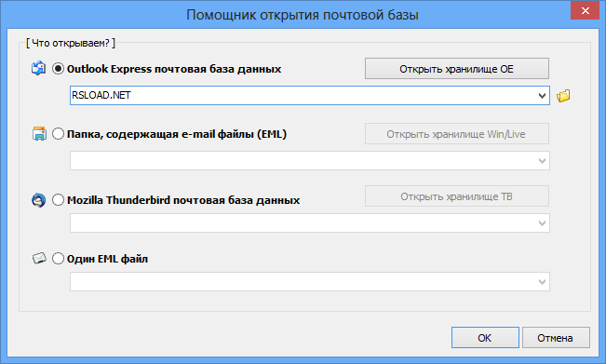Expand the EML folder path dropdown arrow
Image resolution: width=606 pixels, height=364 pixels.
[542, 161]
